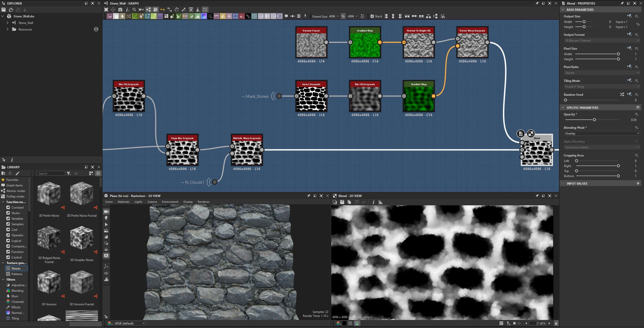This screenshot has width=644, height=328.
Task: Click the camera screenshot icon in graph toolbar
Action: (x=120, y=10)
